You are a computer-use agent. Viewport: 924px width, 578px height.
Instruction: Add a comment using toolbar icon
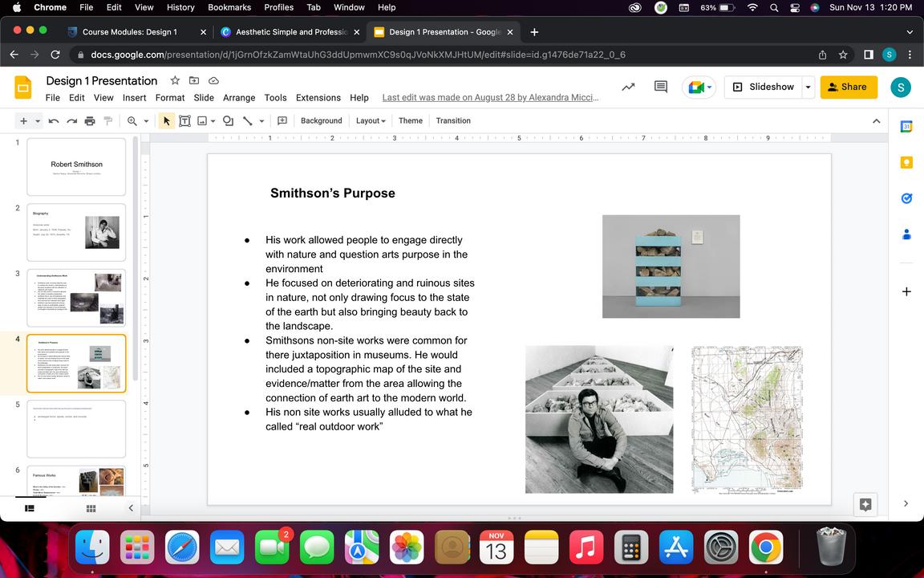282,121
